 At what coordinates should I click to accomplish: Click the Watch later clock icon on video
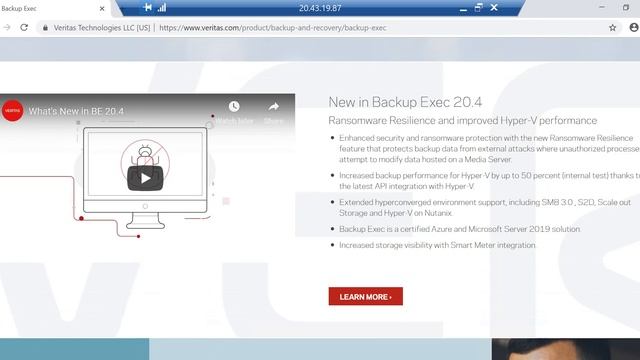tap(234, 107)
